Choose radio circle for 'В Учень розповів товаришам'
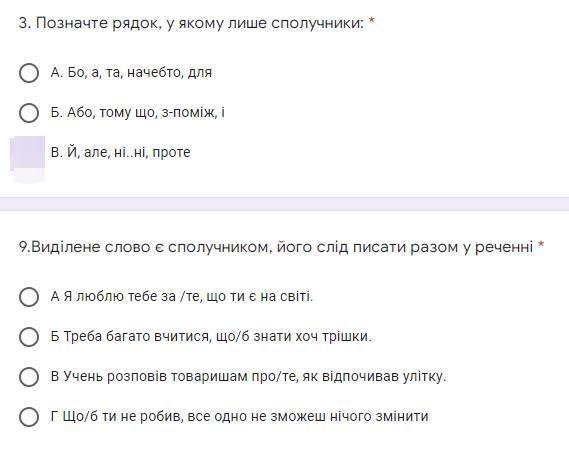Image resolution: width=569 pixels, height=450 pixels. [29, 376]
